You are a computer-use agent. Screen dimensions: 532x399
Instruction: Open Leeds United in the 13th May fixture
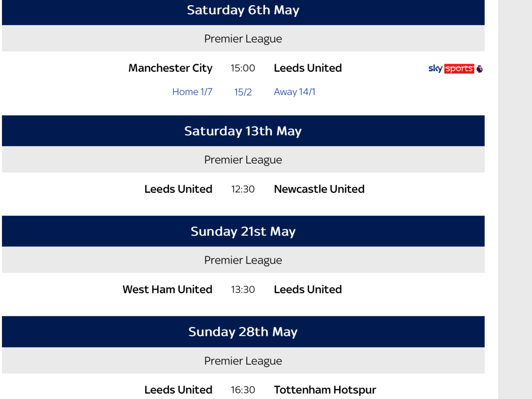178,189
